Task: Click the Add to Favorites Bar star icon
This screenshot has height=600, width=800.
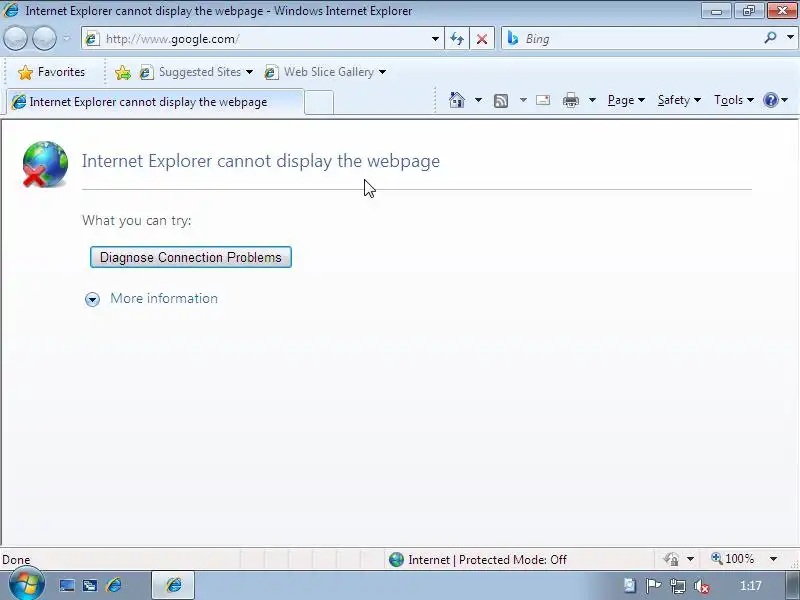Action: [x=122, y=72]
